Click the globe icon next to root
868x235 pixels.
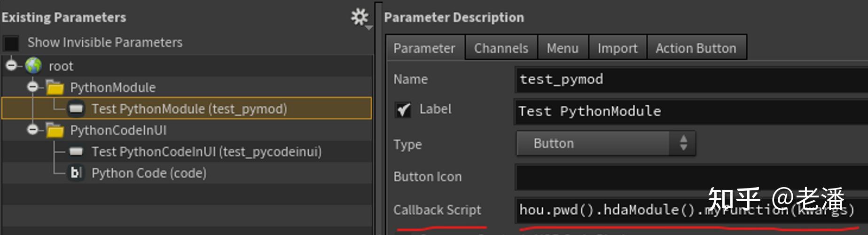33,66
